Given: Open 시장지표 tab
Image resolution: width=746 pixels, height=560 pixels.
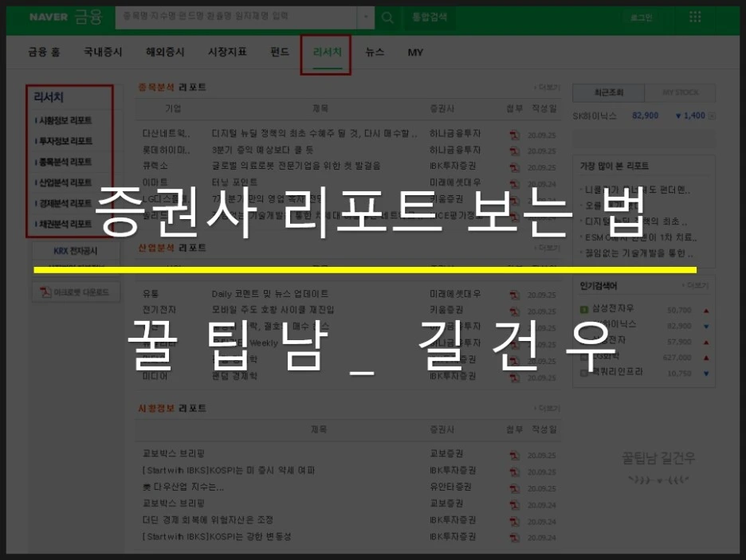Looking at the screenshot, I should pyautogui.click(x=227, y=53).
